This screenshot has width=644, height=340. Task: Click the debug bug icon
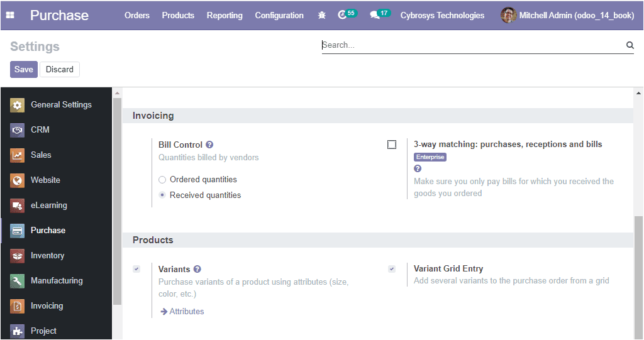tap(321, 15)
